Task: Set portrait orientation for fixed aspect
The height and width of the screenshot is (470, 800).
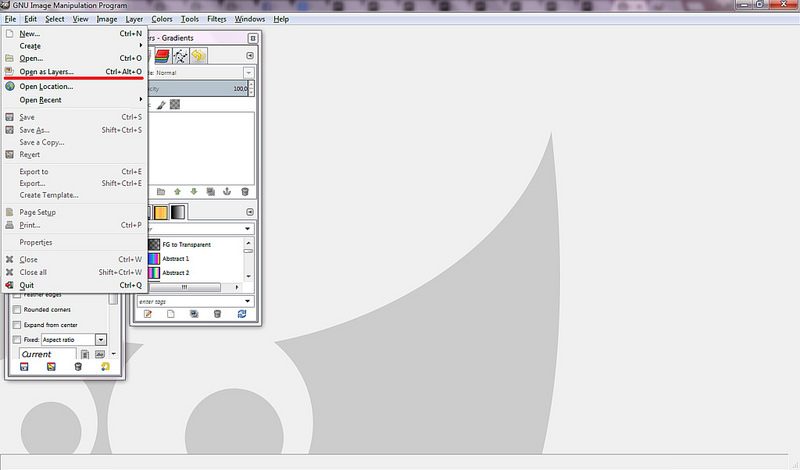Action: tap(85, 354)
